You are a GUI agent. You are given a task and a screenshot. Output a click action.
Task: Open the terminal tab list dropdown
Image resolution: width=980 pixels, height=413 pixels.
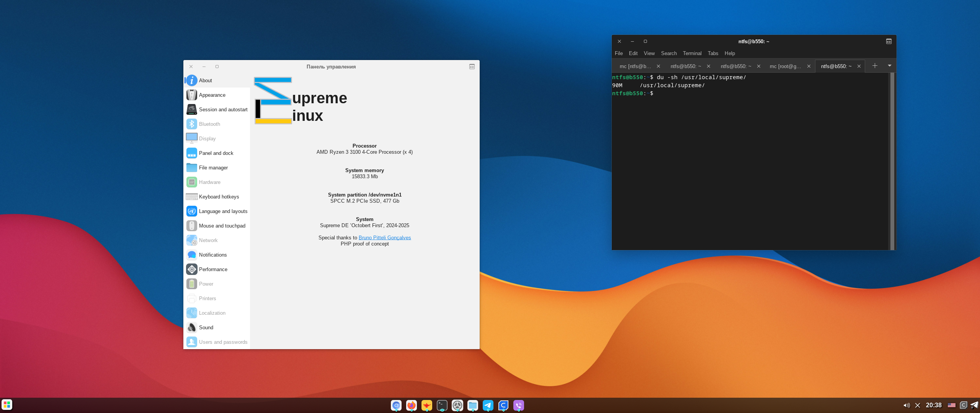890,66
